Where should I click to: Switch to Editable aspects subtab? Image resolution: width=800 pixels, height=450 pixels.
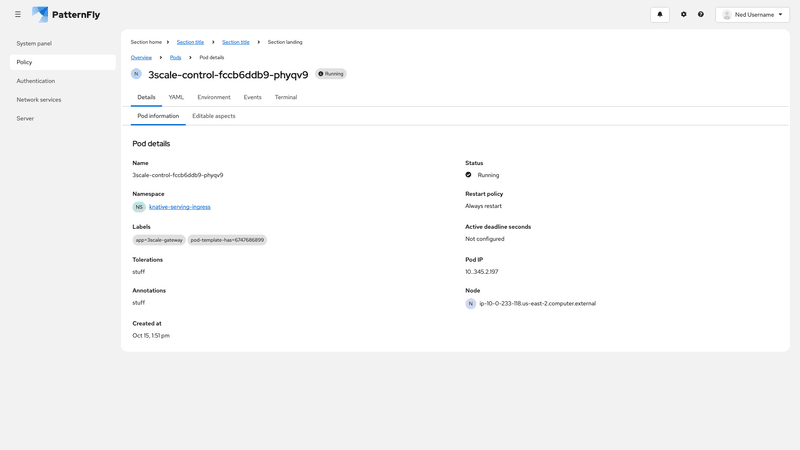click(214, 116)
